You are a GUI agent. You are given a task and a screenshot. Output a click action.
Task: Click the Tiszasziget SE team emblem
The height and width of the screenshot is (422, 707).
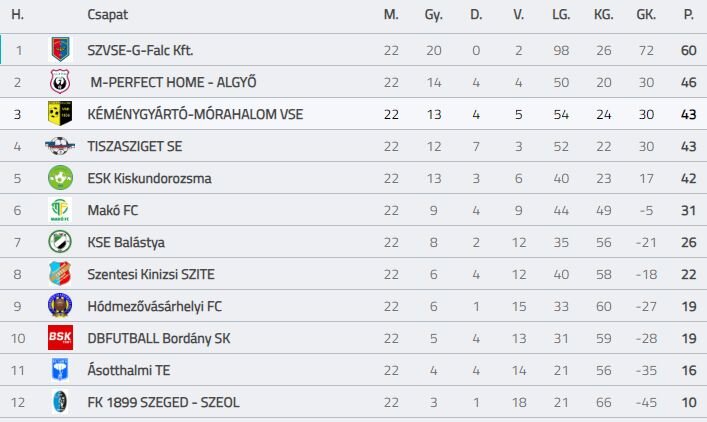point(60,146)
